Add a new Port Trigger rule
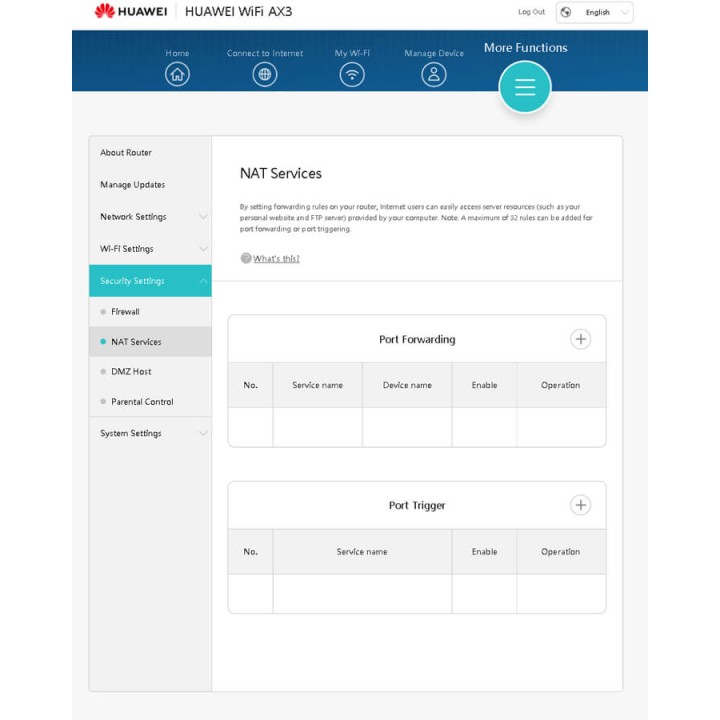Screen dimensions: 720x720 point(580,505)
